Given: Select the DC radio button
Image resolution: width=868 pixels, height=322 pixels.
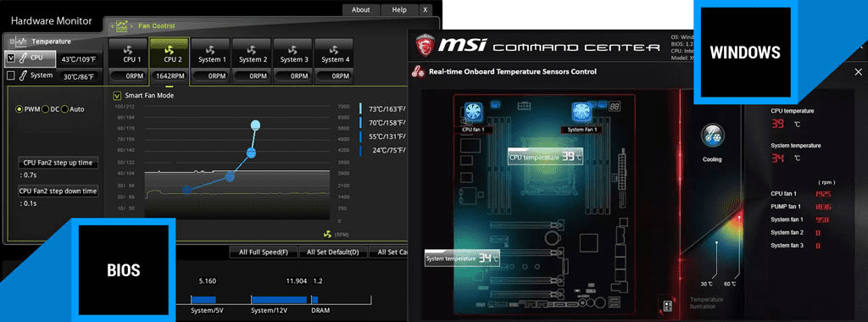Looking at the screenshot, I should [46, 109].
